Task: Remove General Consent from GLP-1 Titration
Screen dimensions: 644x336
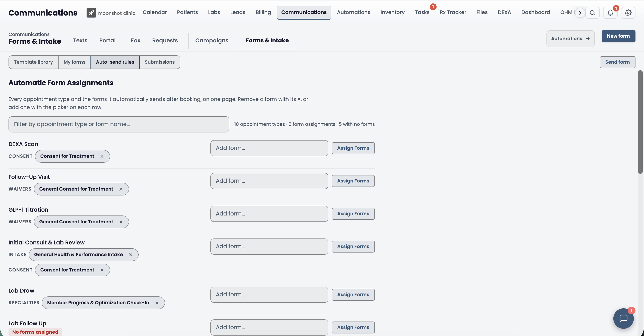Action: [121, 222]
